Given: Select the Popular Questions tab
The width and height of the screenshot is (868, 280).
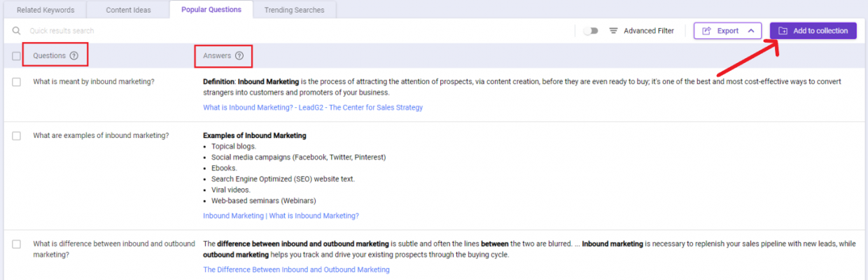Looking at the screenshot, I should point(211,10).
